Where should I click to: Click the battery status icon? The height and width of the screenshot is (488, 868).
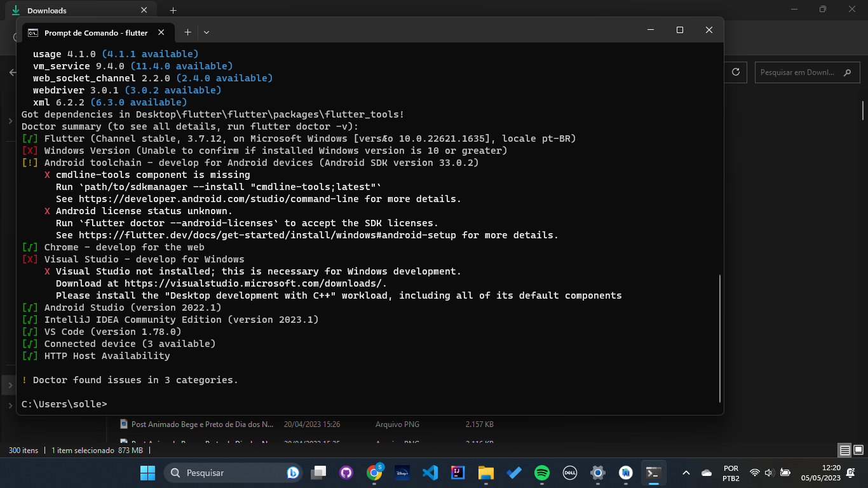point(785,473)
